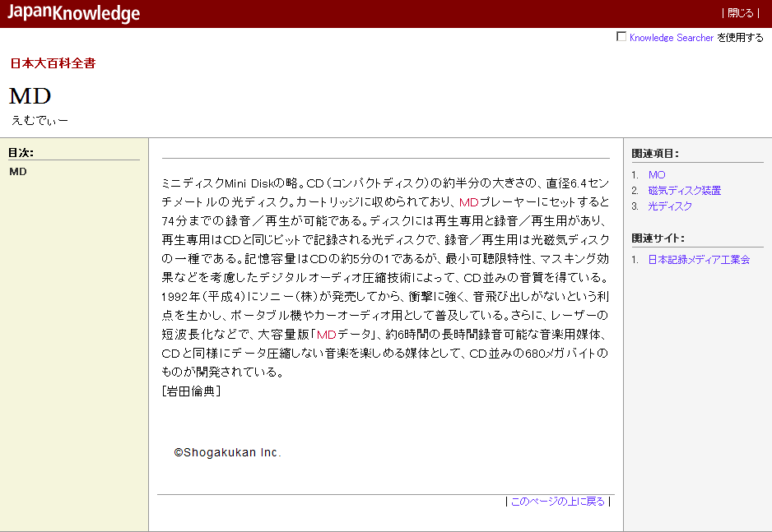Open the Knowledge Searcher link
Image resolution: width=772 pixels, height=532 pixels.
(x=671, y=38)
